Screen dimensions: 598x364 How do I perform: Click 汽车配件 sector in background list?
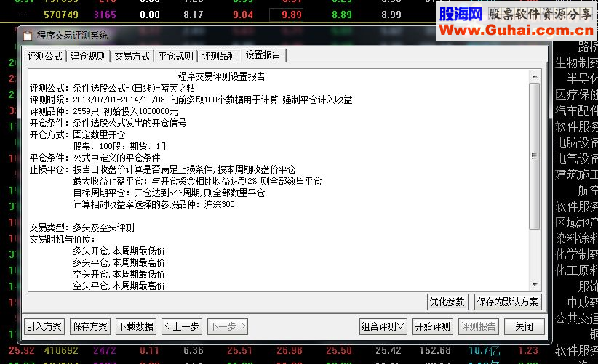tap(577, 110)
